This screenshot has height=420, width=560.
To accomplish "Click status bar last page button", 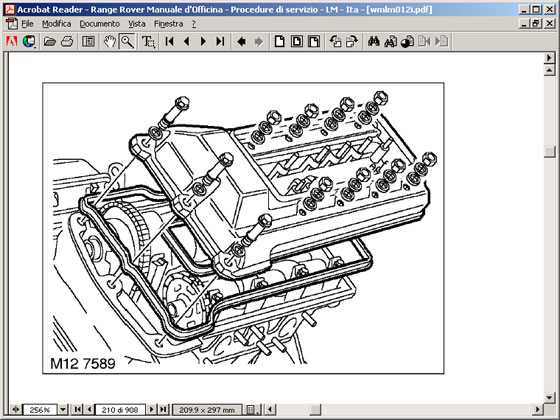I will (x=163, y=410).
